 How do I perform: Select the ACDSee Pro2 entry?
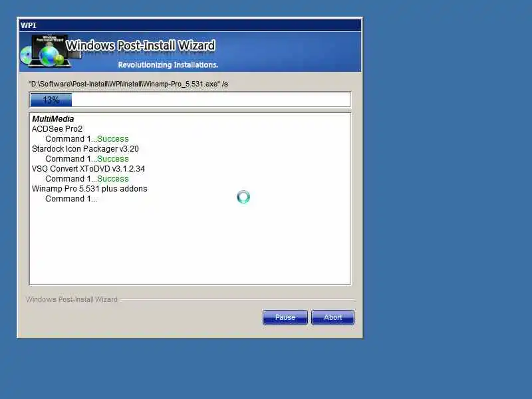[57, 129]
